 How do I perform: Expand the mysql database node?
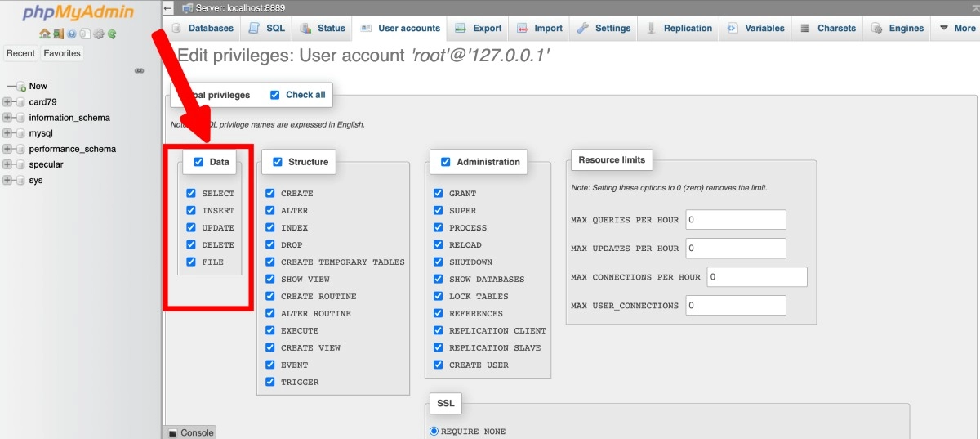tap(7, 133)
